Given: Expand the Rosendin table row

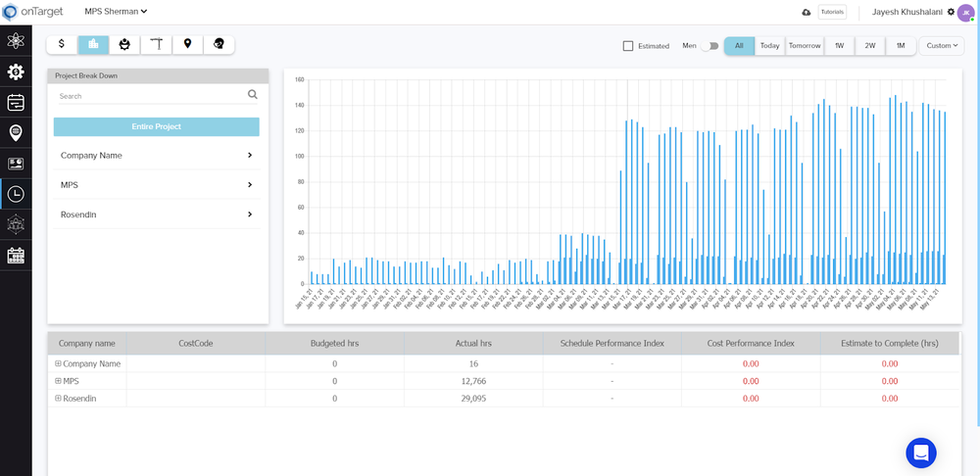Looking at the screenshot, I should click(x=58, y=398).
